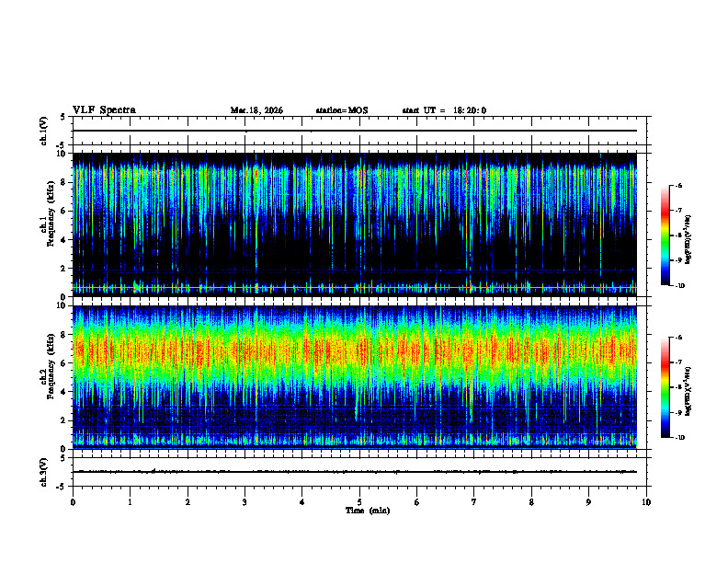Click time axis tick label "3"
Screen dimensions: 728x563
coord(245,502)
